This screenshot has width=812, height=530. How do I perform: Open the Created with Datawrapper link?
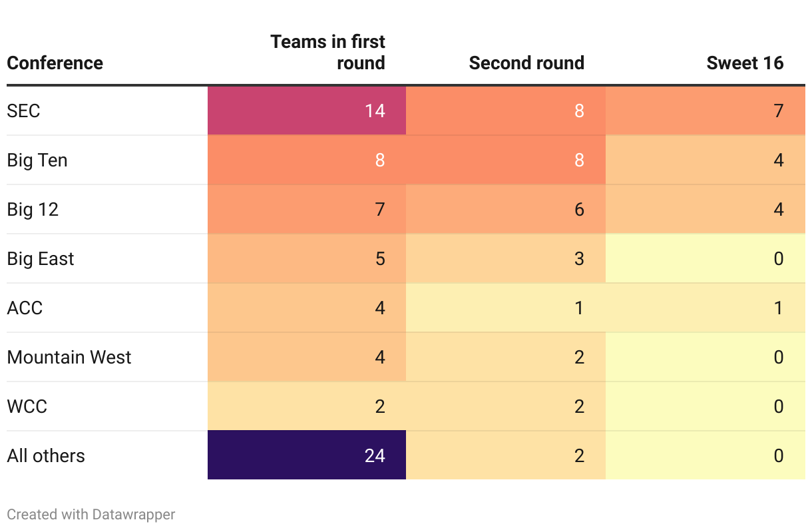[x=91, y=515]
